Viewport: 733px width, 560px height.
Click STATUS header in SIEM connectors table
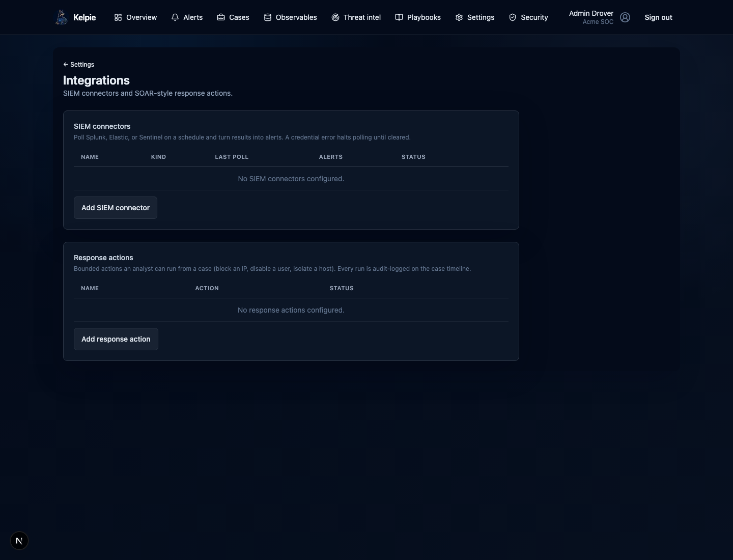pos(413,157)
